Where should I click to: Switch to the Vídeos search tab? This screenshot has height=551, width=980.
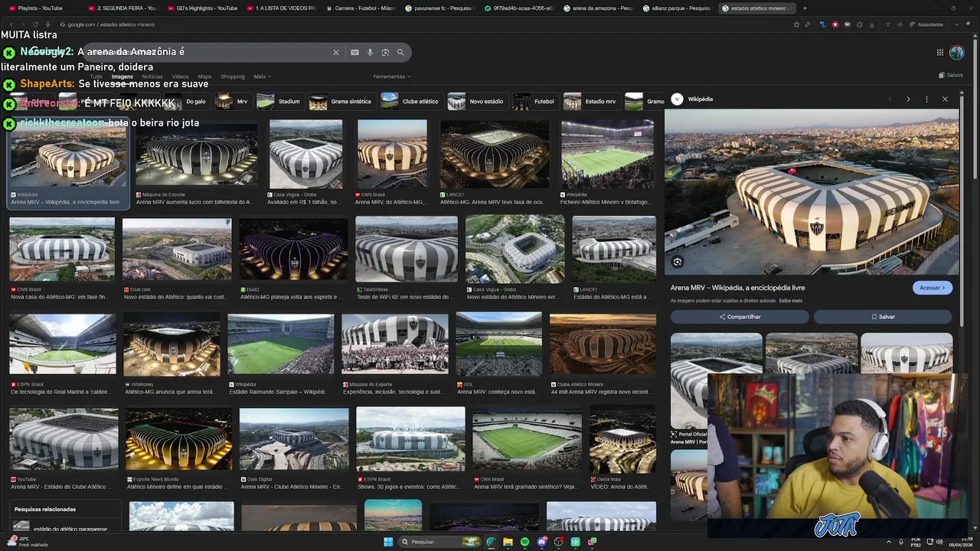click(180, 77)
